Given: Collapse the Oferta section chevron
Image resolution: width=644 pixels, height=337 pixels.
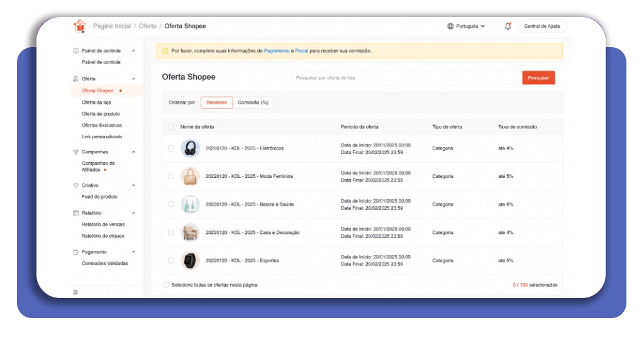Looking at the screenshot, I should click(x=133, y=79).
